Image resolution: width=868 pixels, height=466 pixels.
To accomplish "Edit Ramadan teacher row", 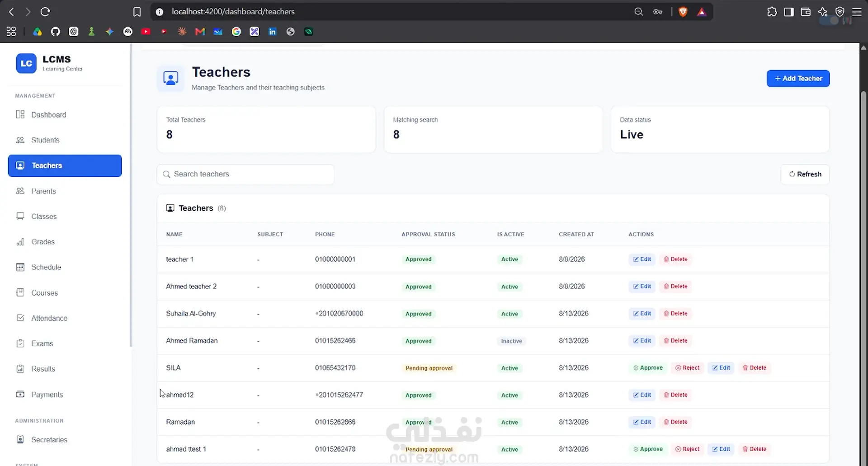I will point(642,422).
